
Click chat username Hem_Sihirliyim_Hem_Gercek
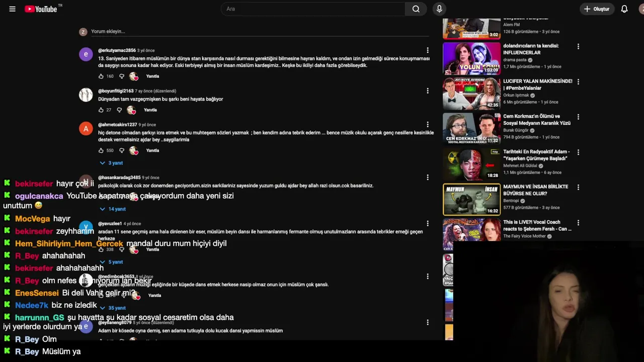(69, 243)
